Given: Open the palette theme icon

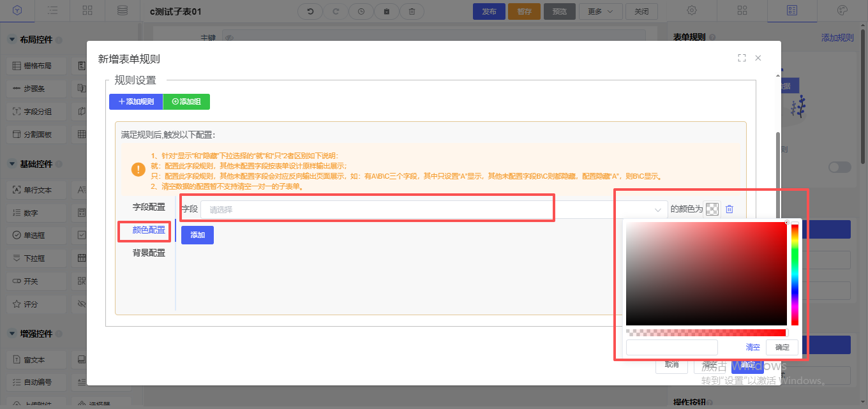Looking at the screenshot, I should tap(842, 11).
